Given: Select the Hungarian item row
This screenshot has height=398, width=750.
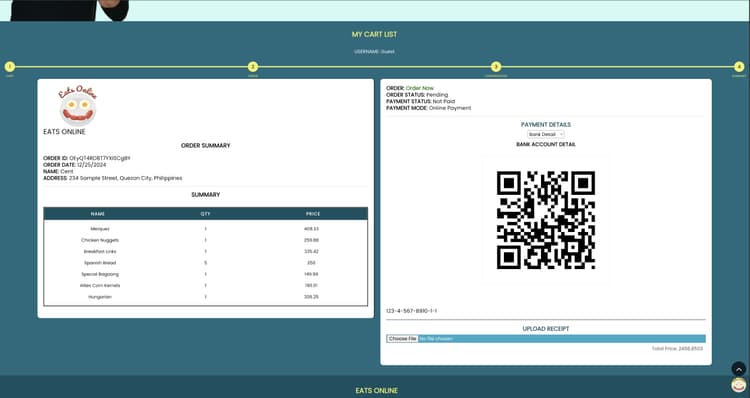Looking at the screenshot, I should [206, 297].
